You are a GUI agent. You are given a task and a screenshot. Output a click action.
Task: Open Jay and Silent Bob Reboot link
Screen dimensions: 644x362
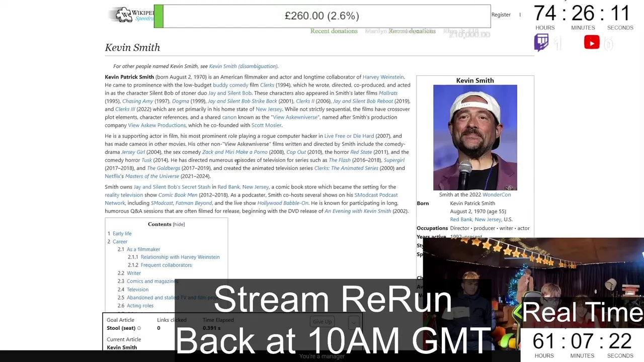[x=363, y=101]
